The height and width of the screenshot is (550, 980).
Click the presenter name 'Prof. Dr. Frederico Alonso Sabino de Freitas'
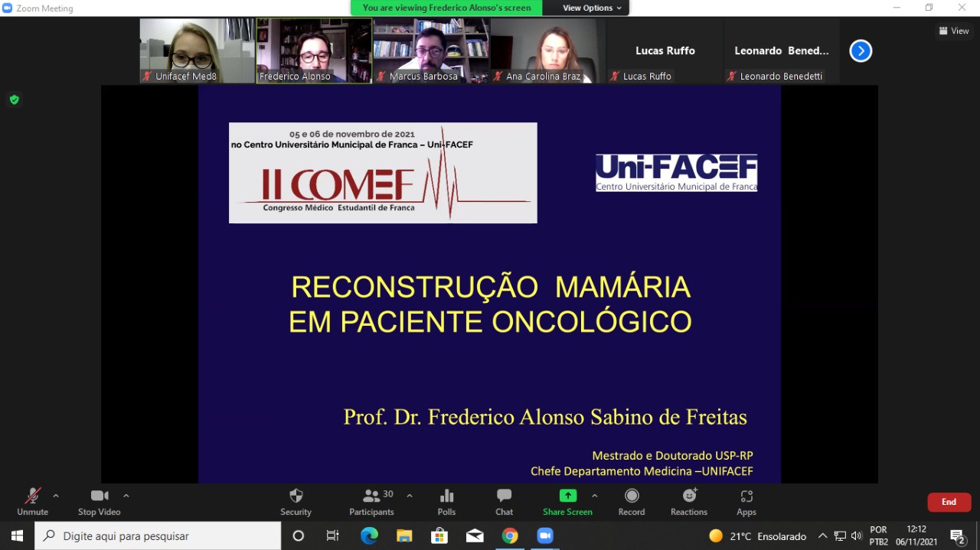click(545, 417)
